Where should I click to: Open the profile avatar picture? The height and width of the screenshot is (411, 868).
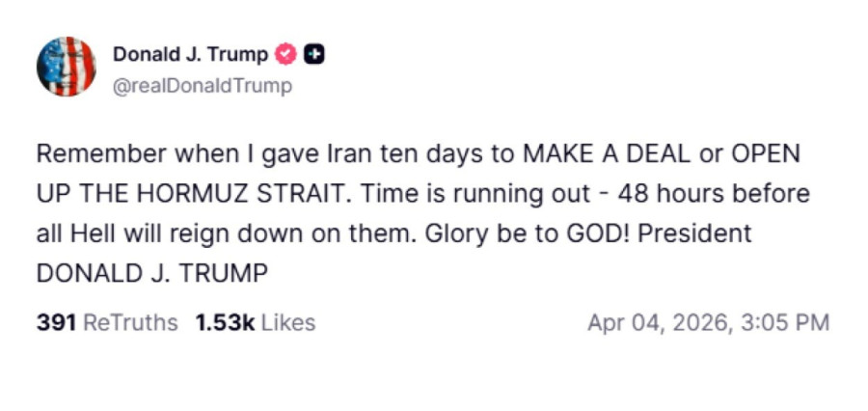[67, 67]
